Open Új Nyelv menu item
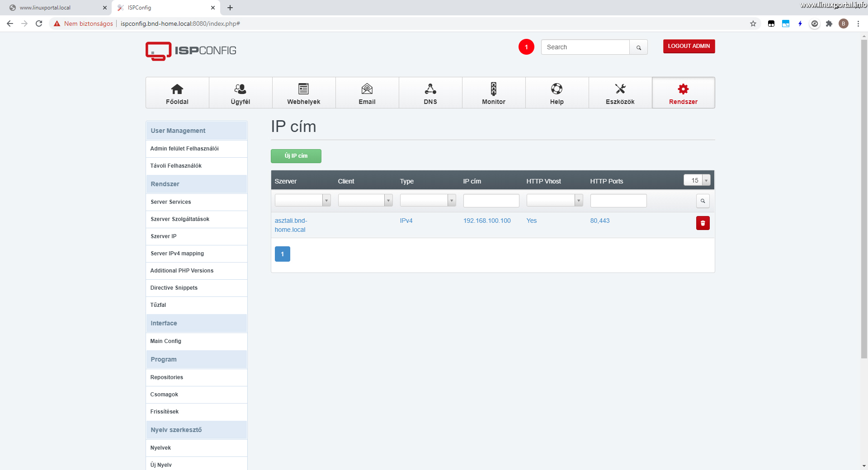Image resolution: width=868 pixels, height=470 pixels. coord(197,465)
